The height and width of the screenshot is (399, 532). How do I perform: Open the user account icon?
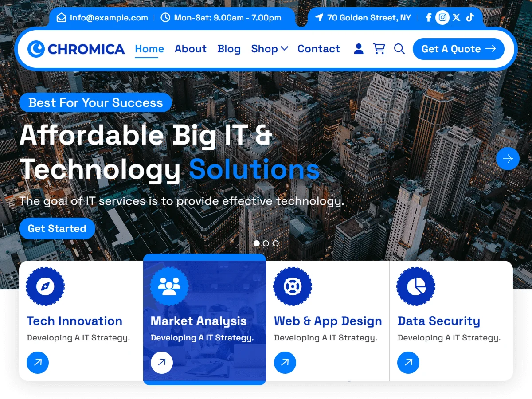coord(359,49)
